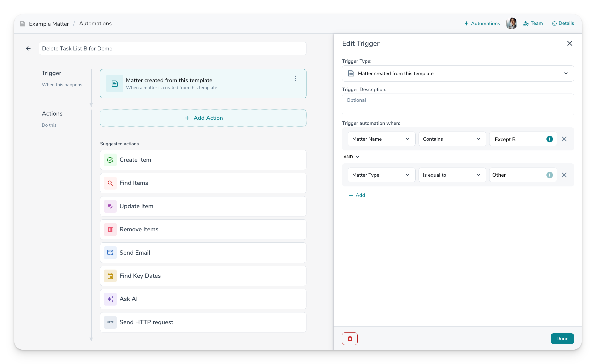Click the red delete trash button
Screen dimensions: 596x364
tap(350, 338)
